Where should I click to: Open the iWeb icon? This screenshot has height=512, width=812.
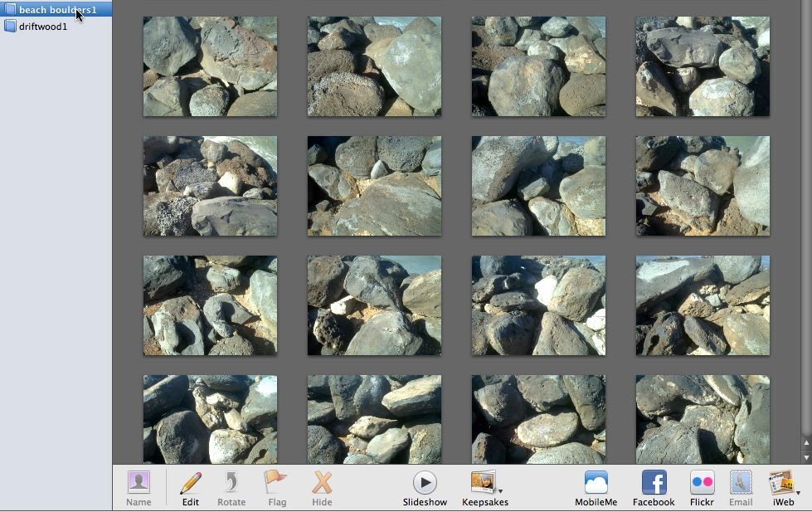click(x=782, y=482)
